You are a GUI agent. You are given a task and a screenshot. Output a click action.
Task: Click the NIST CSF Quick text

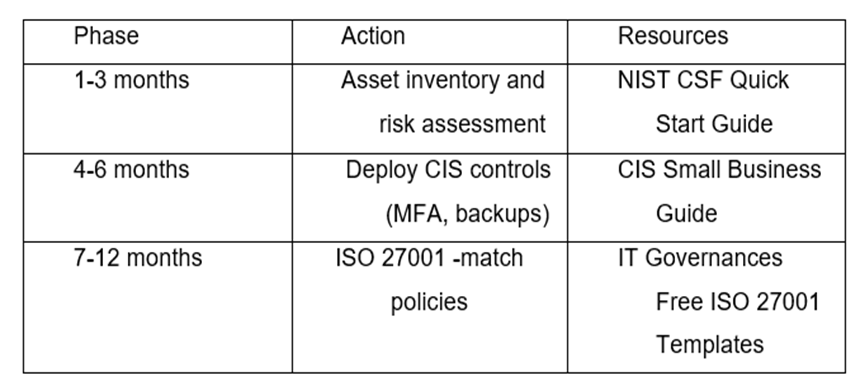pos(703,81)
